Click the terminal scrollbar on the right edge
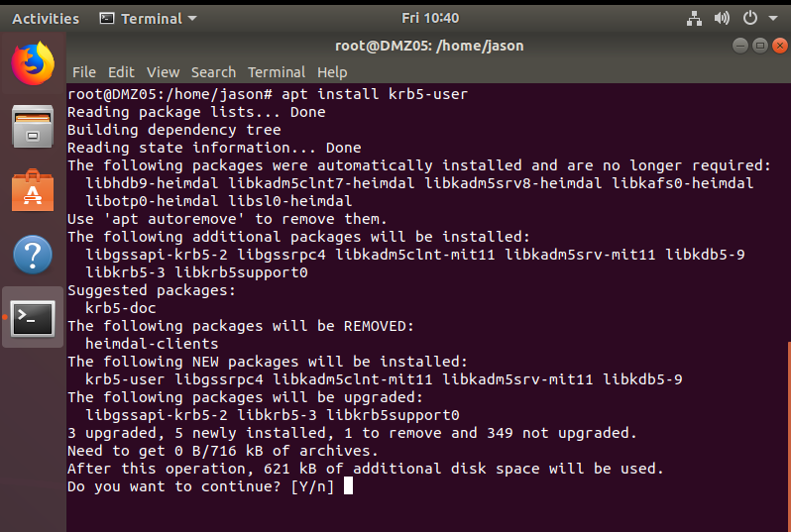 tap(789, 436)
